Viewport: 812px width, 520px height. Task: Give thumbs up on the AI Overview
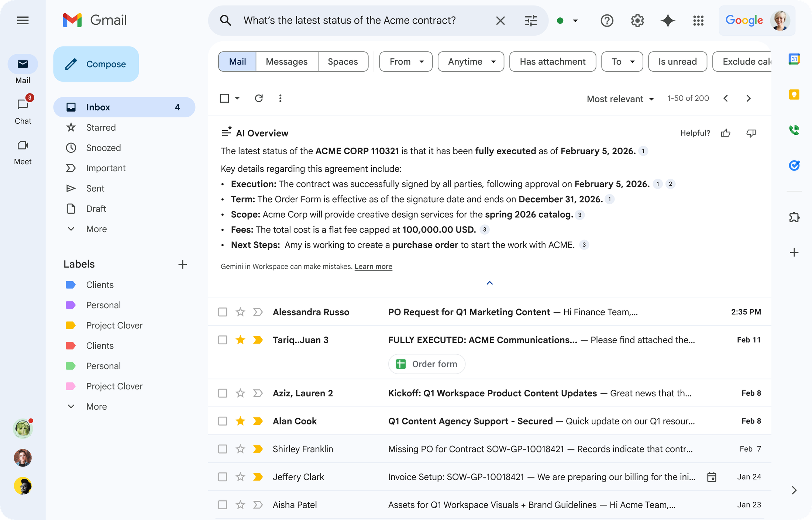pos(726,133)
